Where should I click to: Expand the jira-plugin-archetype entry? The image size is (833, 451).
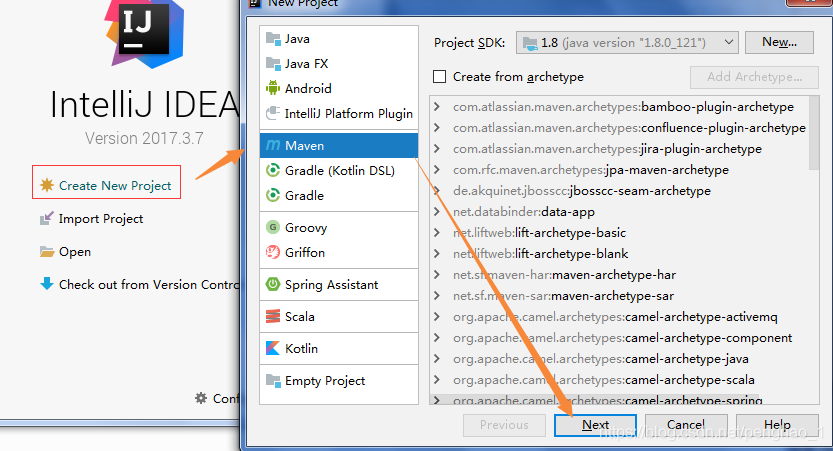click(x=437, y=149)
